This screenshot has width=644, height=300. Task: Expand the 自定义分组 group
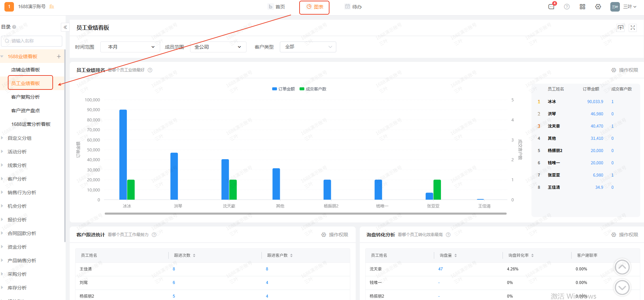2,138
